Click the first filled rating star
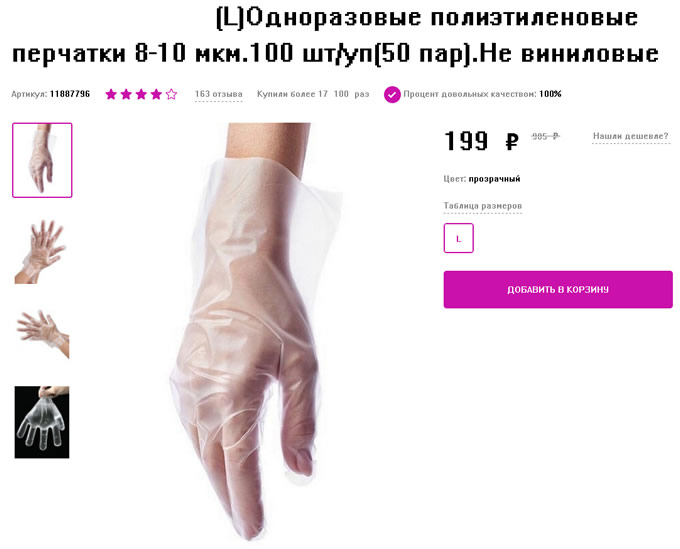The height and width of the screenshot is (549, 680). coord(111,94)
